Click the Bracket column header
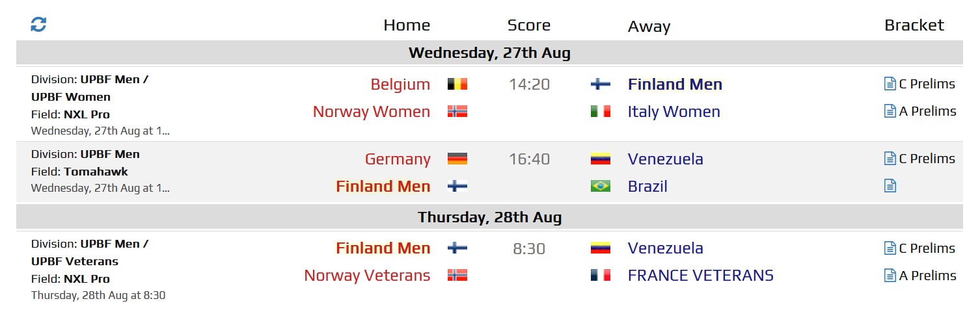 pos(914,25)
